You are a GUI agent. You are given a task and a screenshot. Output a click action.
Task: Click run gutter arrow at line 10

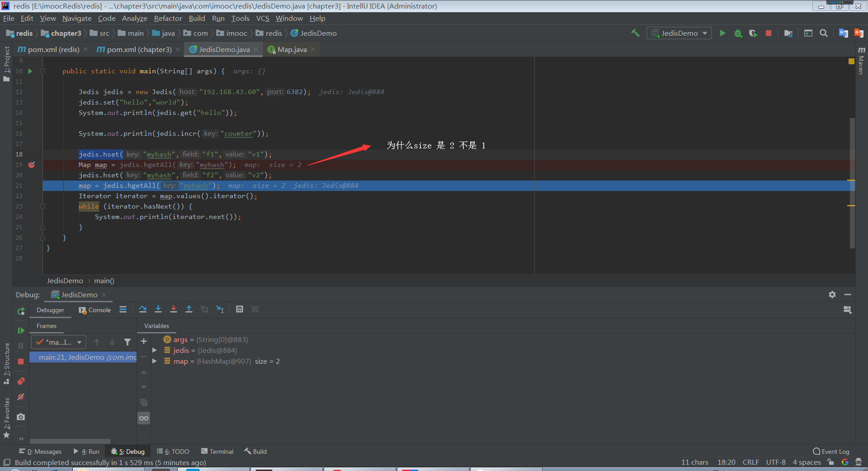click(30, 71)
